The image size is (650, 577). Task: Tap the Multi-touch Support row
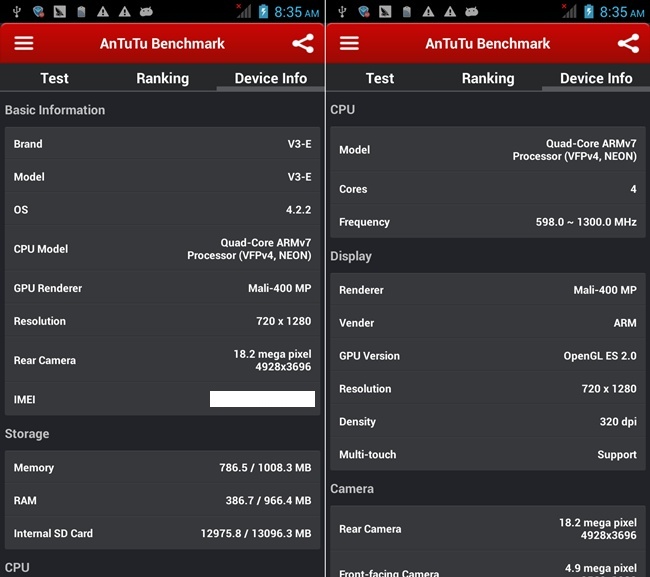pos(488,454)
